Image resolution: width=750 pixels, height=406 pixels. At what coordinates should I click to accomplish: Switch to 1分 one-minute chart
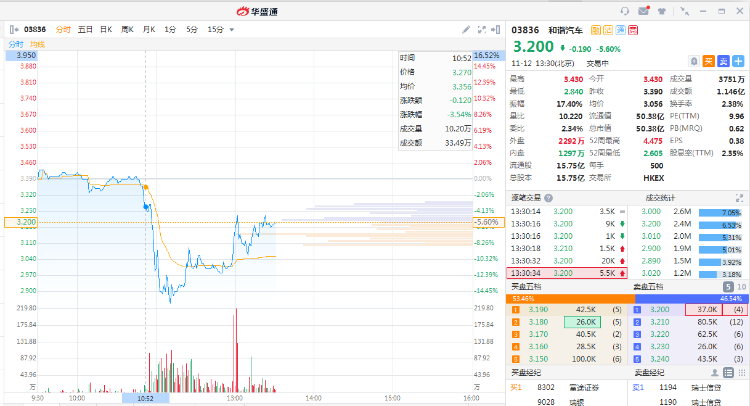click(170, 30)
